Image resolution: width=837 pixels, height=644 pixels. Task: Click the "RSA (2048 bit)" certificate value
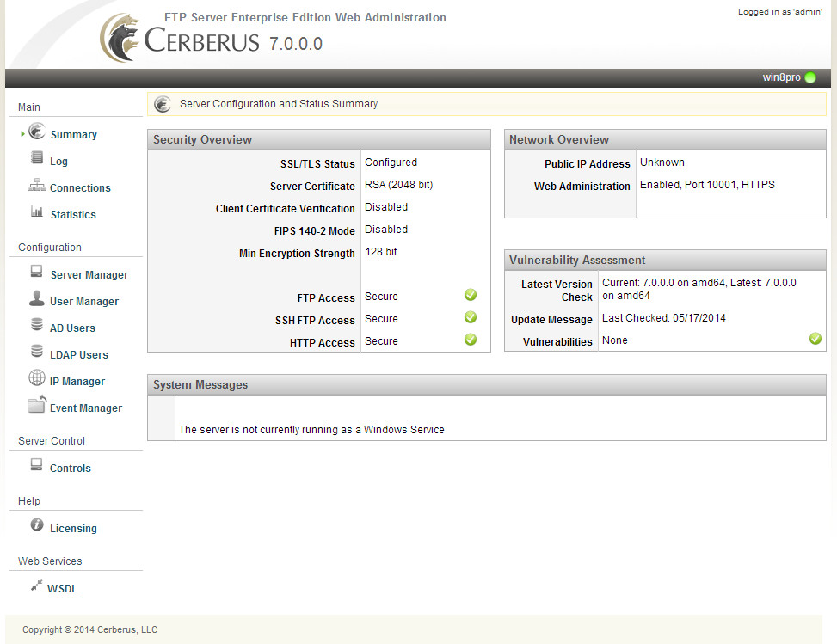(399, 185)
